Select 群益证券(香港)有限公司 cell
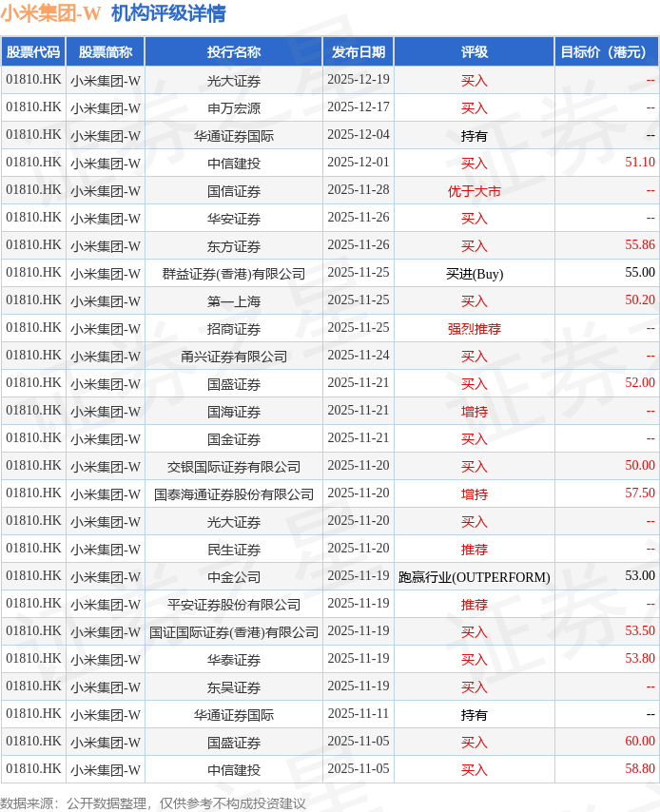660x812 pixels. 234,274
